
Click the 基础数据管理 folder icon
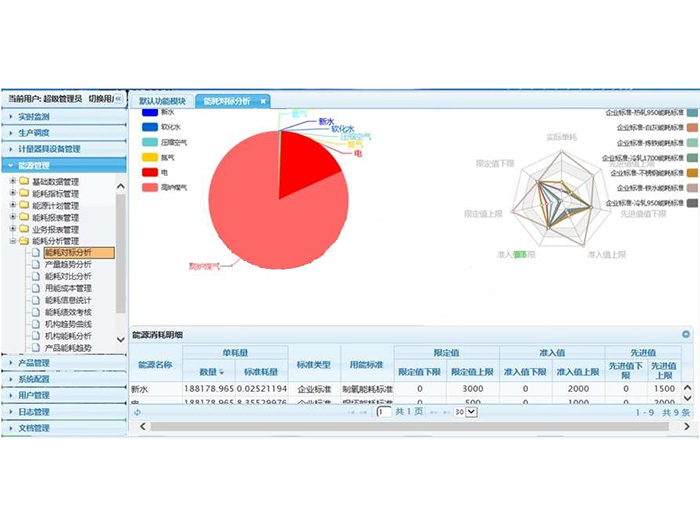(24, 181)
